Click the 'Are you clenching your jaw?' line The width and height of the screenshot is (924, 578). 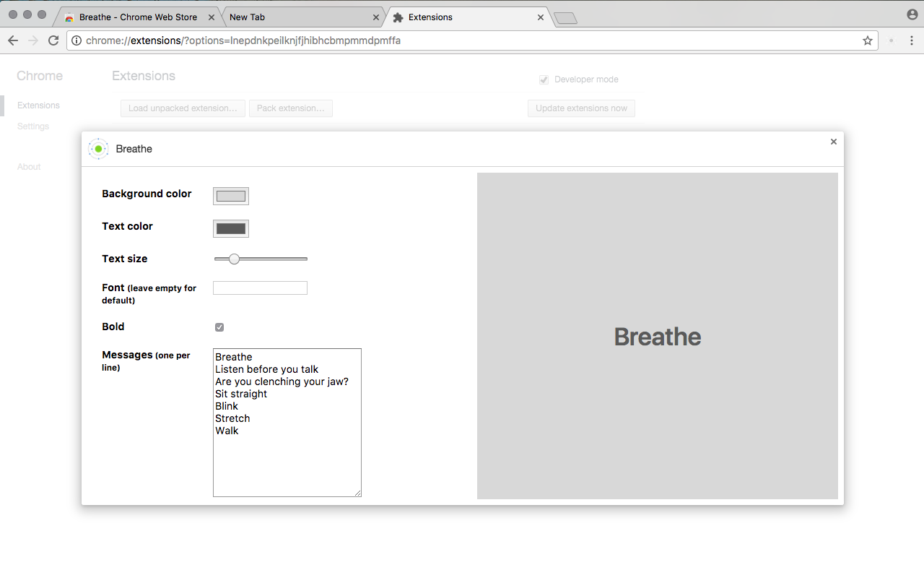pyautogui.click(x=282, y=381)
